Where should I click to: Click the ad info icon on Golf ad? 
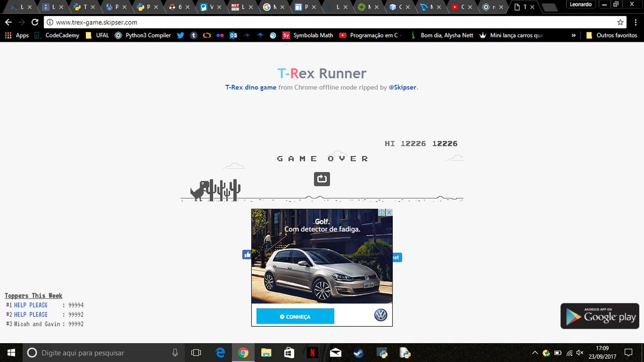382,212
